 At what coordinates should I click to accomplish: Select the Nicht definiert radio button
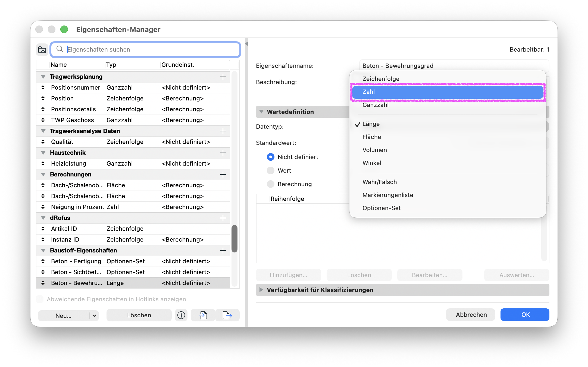click(x=271, y=157)
